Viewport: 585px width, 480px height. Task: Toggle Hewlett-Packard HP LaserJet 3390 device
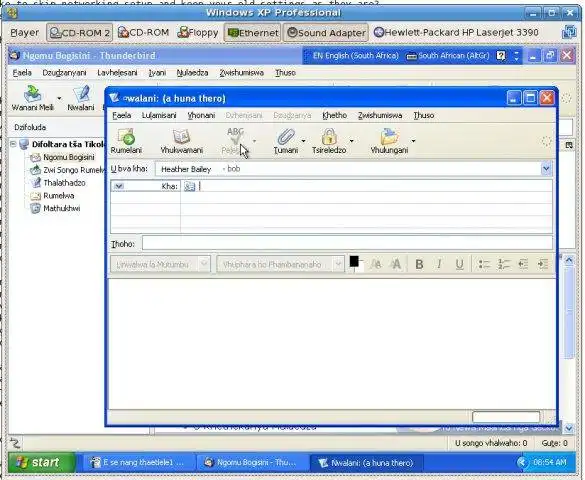coord(456,33)
